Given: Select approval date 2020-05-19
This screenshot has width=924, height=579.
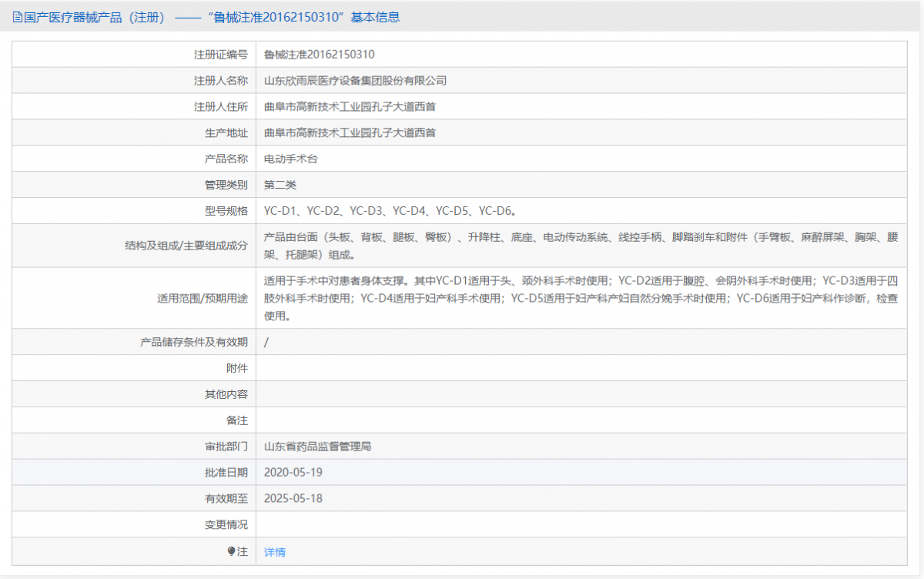Looking at the screenshot, I should coord(293,472).
